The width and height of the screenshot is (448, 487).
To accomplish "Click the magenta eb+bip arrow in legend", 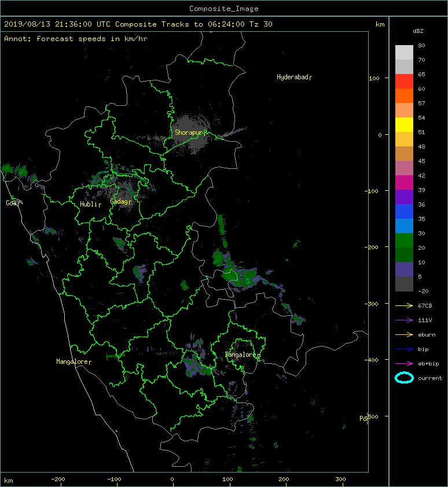I will [404, 364].
